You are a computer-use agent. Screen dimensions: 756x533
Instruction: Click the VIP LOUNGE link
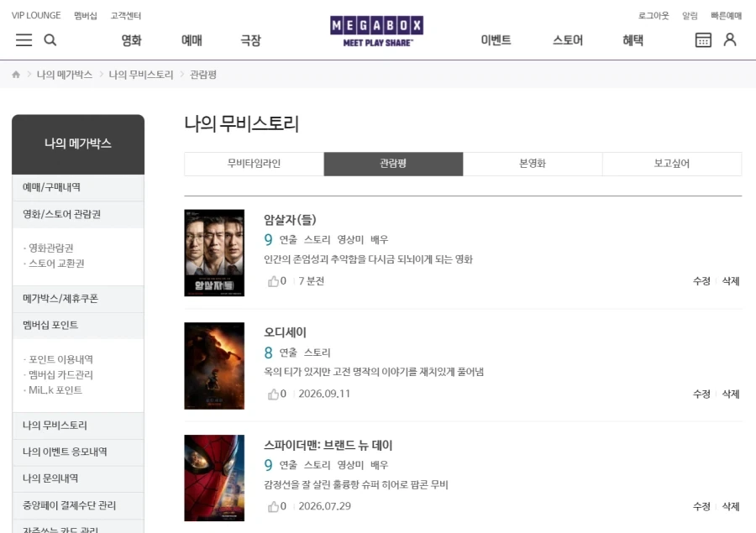36,15
